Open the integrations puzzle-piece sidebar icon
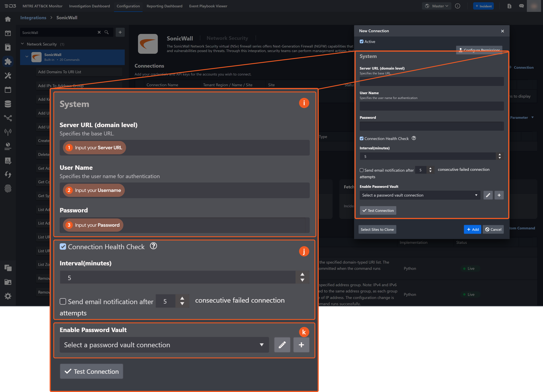543x392 pixels. tap(8, 62)
